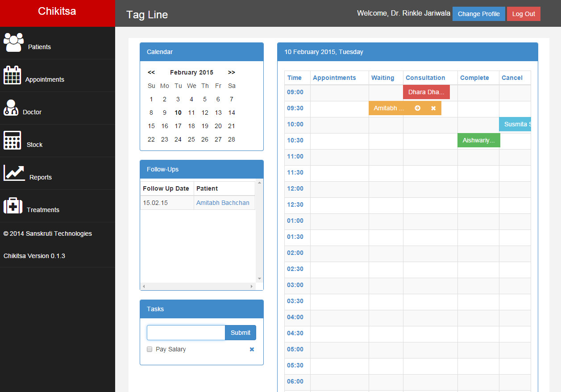Open Reports via the chart icon
Screen dimensions: 561x392
point(14,173)
